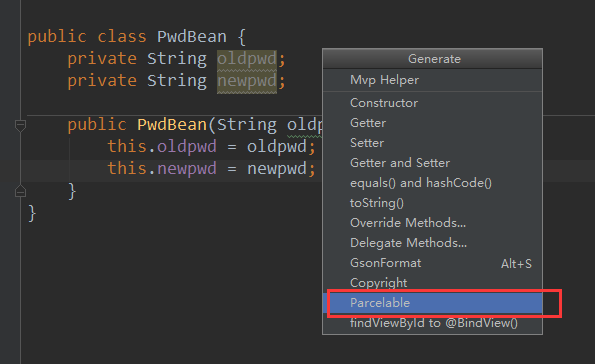Select Getter and Setter option

coord(432,163)
